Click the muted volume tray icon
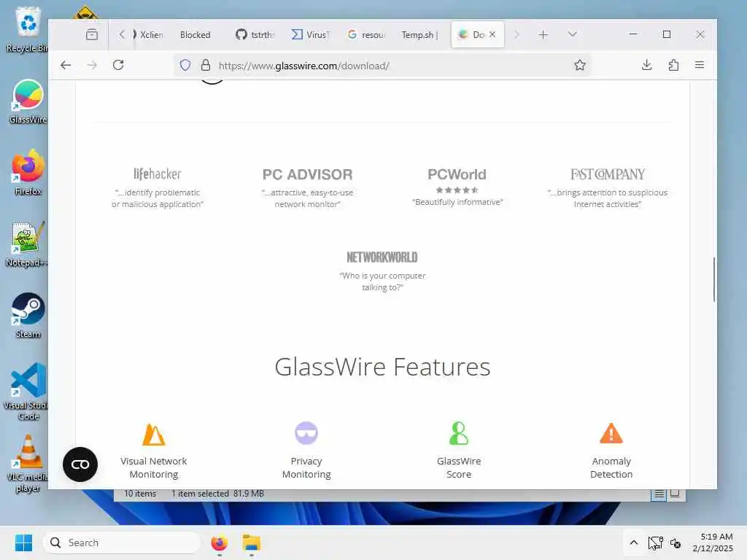 675,542
